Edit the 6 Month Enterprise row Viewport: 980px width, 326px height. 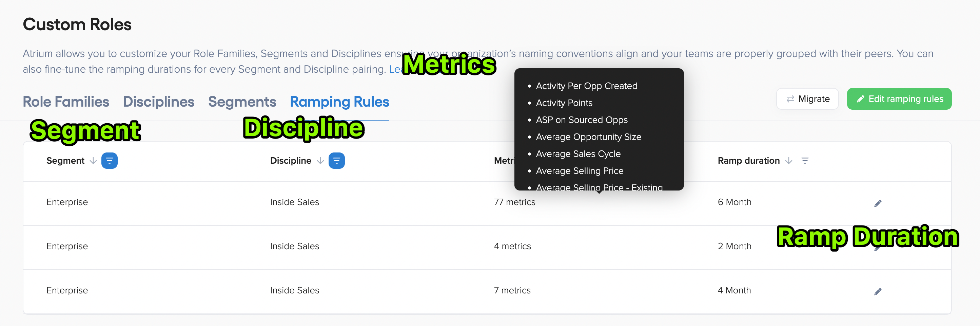coord(878,202)
